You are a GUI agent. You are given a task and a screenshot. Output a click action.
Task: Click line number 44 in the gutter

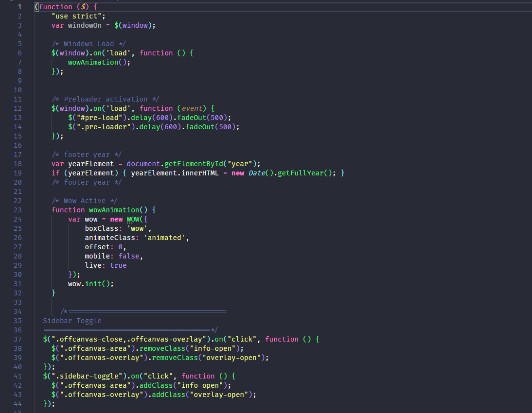(x=17, y=404)
